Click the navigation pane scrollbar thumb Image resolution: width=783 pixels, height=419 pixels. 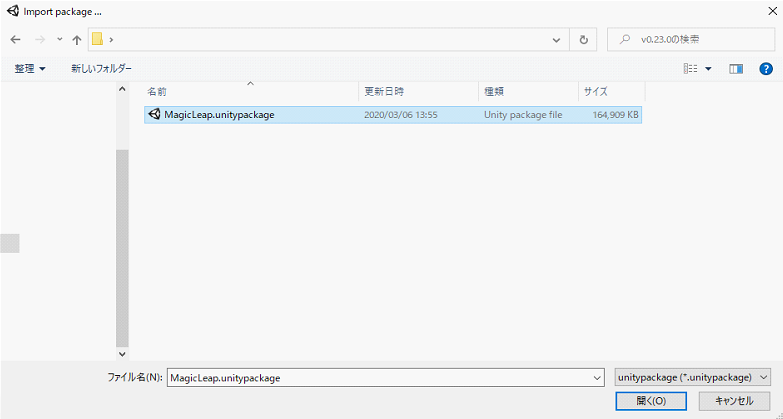click(122, 248)
